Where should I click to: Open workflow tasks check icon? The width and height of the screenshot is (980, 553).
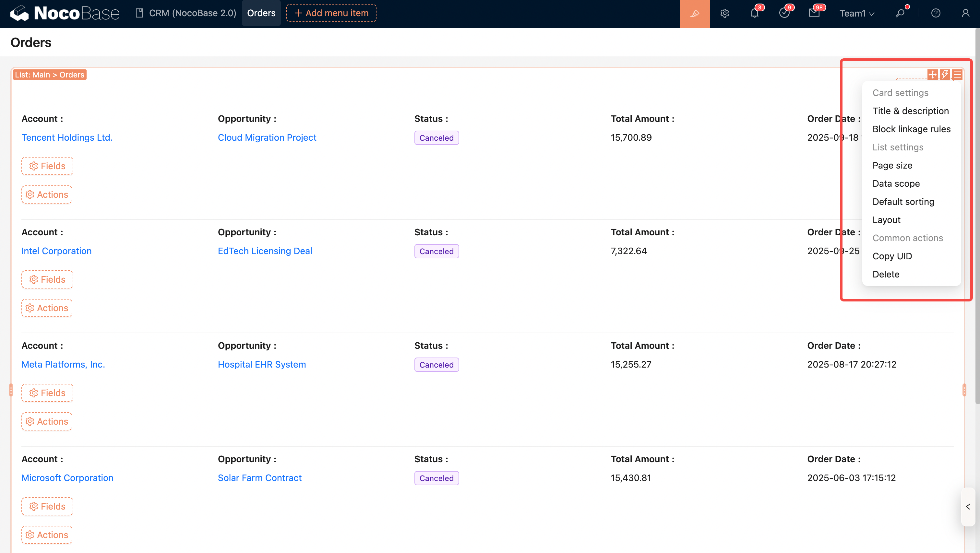(784, 14)
